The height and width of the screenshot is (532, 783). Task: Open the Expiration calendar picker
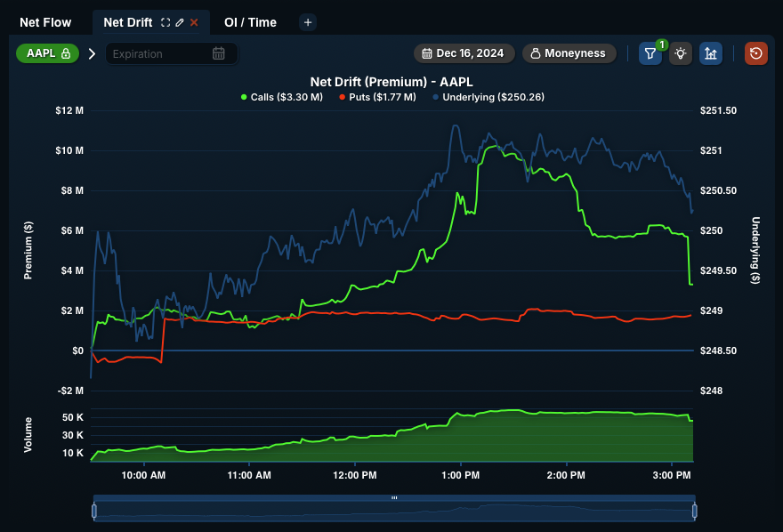(219, 53)
